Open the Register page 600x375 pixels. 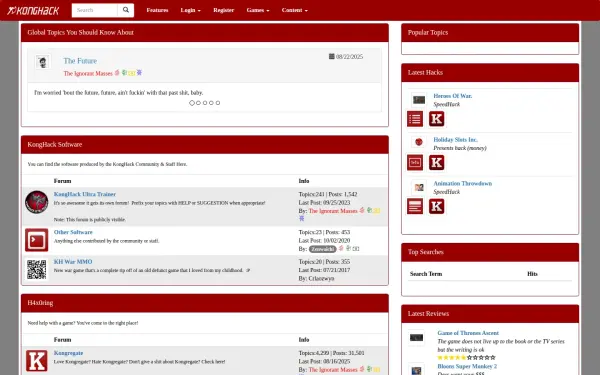(223, 10)
